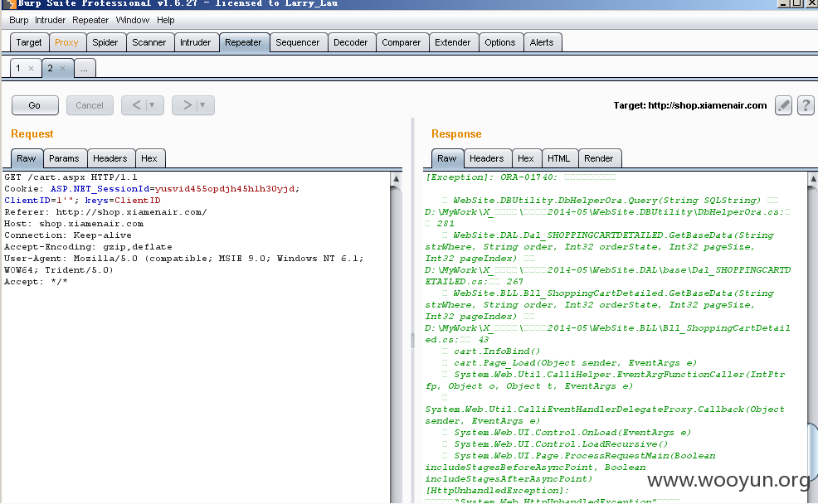818x504 pixels.
Task: Select the Request Hex tab
Action: coord(149,158)
